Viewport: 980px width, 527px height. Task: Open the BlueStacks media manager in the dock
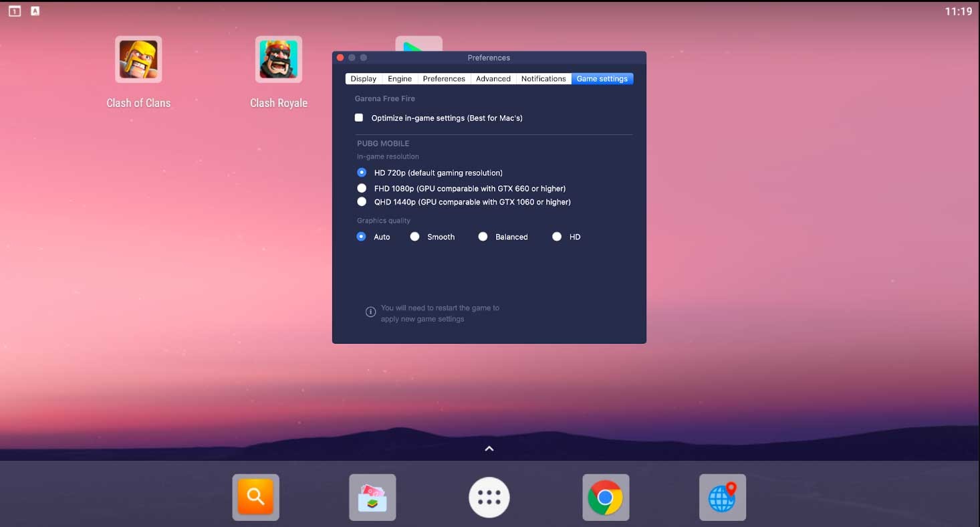coord(372,497)
